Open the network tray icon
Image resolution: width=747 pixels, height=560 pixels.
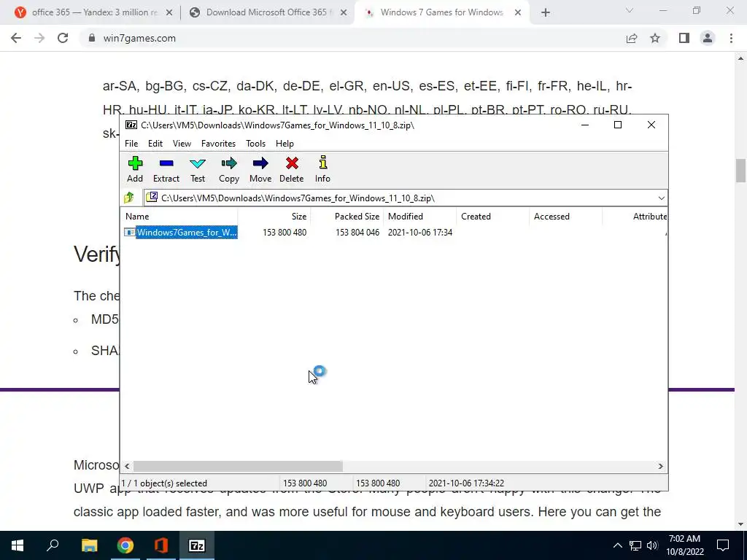(635, 545)
